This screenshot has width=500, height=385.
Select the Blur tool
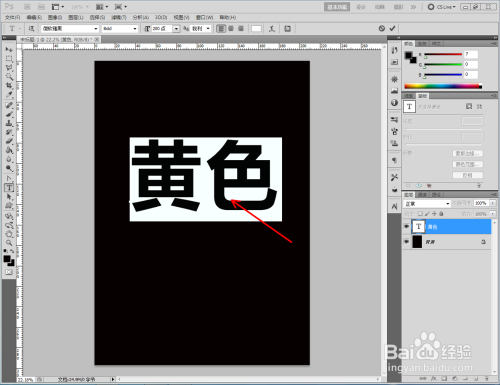click(9, 159)
